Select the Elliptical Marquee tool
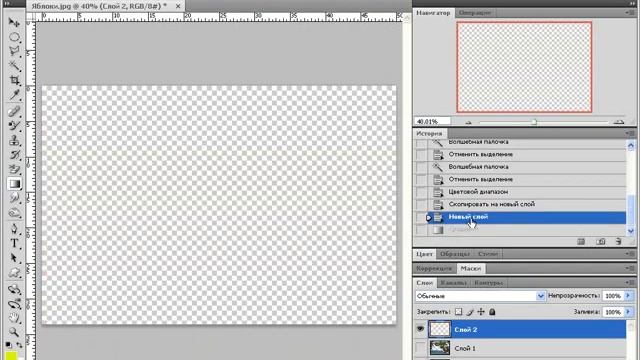Screen dimensions: 640x360 [x=14, y=37]
